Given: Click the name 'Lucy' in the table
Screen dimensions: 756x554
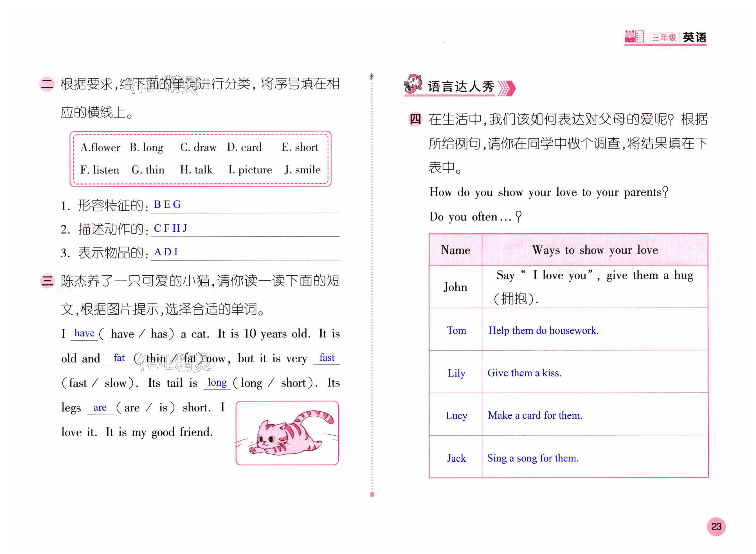Looking at the screenshot, I should (x=456, y=416).
